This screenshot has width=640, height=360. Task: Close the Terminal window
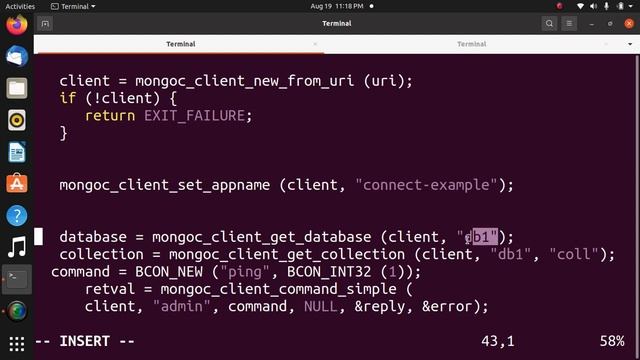click(x=629, y=24)
